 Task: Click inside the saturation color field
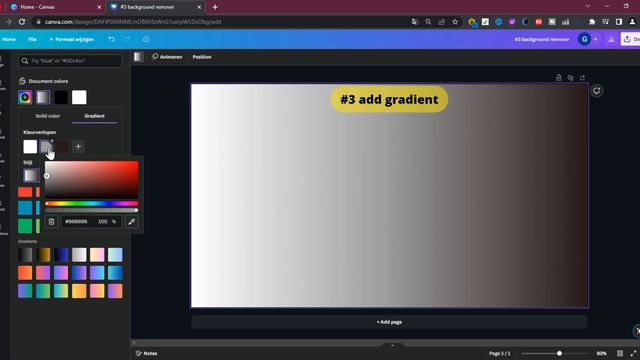pyautogui.click(x=92, y=180)
